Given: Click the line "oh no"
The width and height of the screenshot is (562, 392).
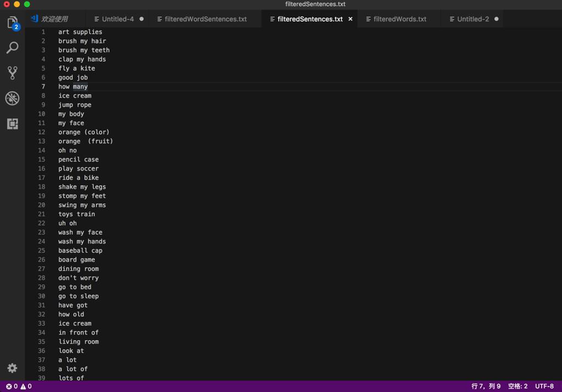Looking at the screenshot, I should point(68,150).
